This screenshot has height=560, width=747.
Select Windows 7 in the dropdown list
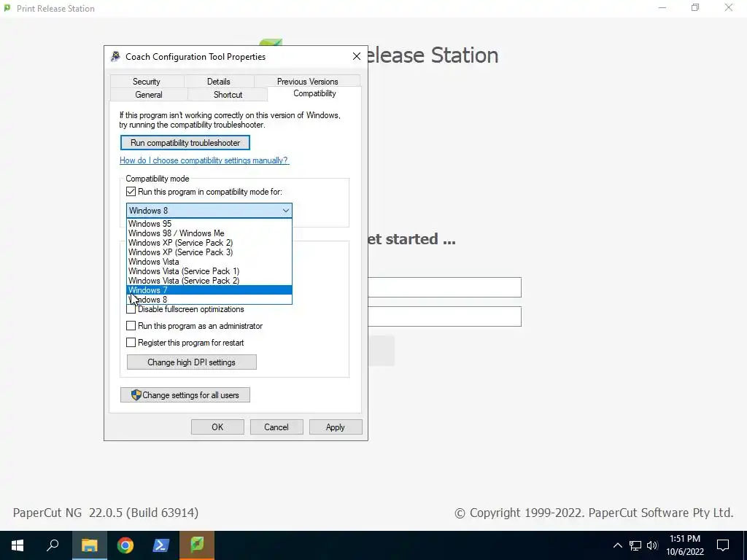click(x=209, y=290)
